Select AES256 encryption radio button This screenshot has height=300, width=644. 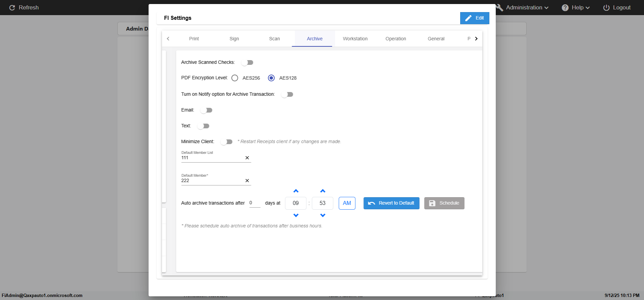point(235,78)
